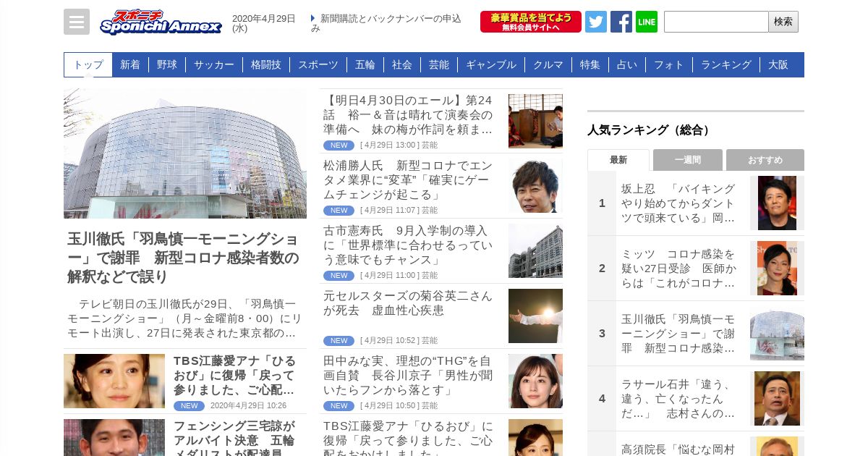Image resolution: width=868 pixels, height=456 pixels.
Task: Switch ranking to おすすめ tab
Action: (765, 160)
